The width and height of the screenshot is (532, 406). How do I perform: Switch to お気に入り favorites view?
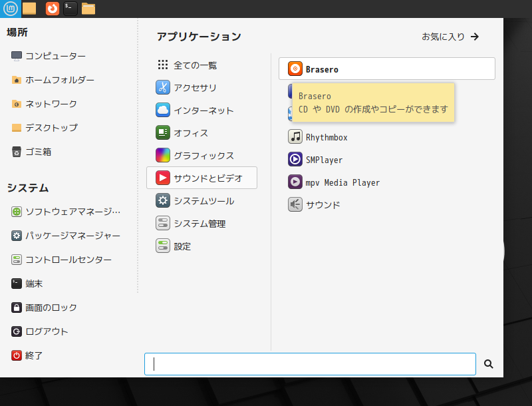(450, 37)
